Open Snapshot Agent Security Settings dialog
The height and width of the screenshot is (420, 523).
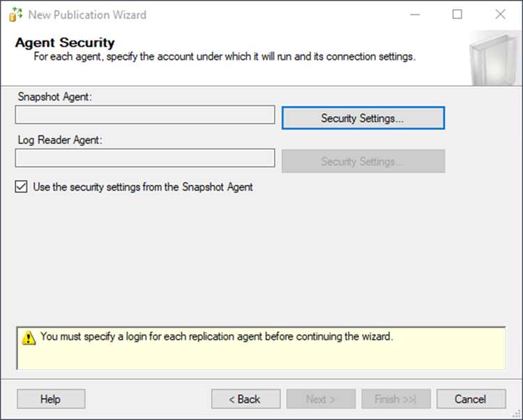[x=363, y=118]
